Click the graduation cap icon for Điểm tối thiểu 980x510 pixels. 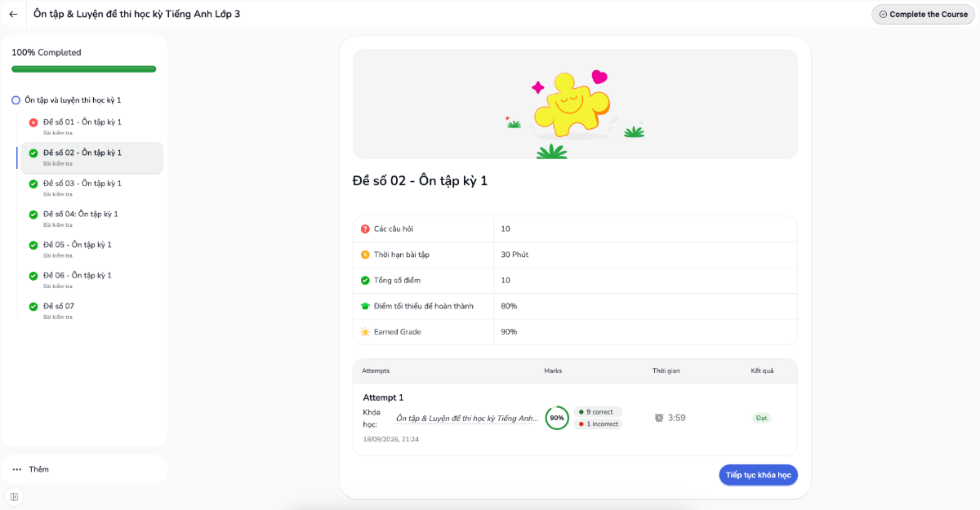click(x=365, y=306)
